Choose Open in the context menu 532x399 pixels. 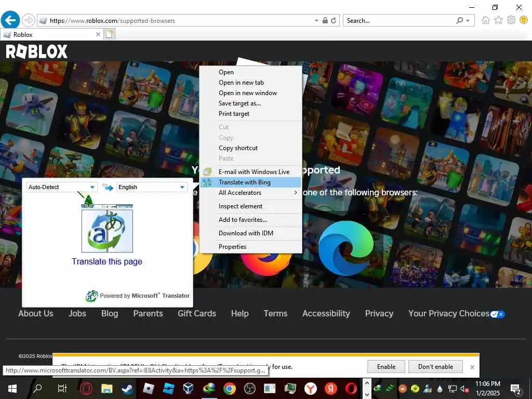[250, 72]
